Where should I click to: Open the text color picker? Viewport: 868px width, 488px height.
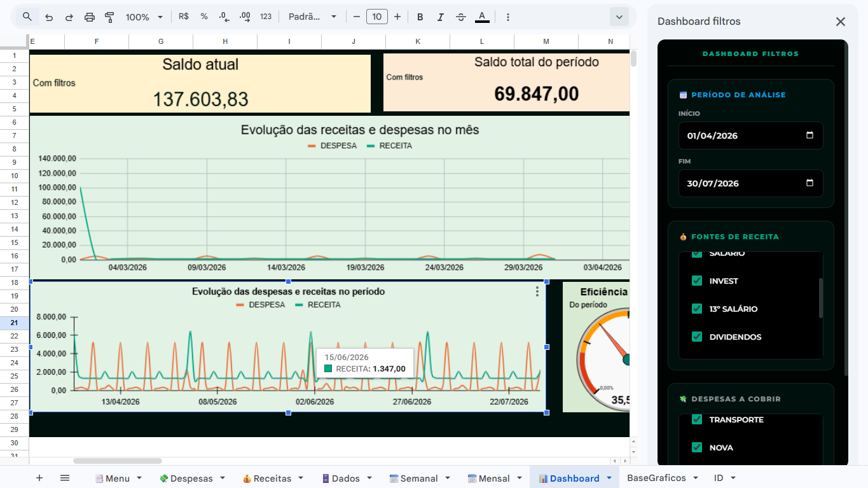(482, 17)
